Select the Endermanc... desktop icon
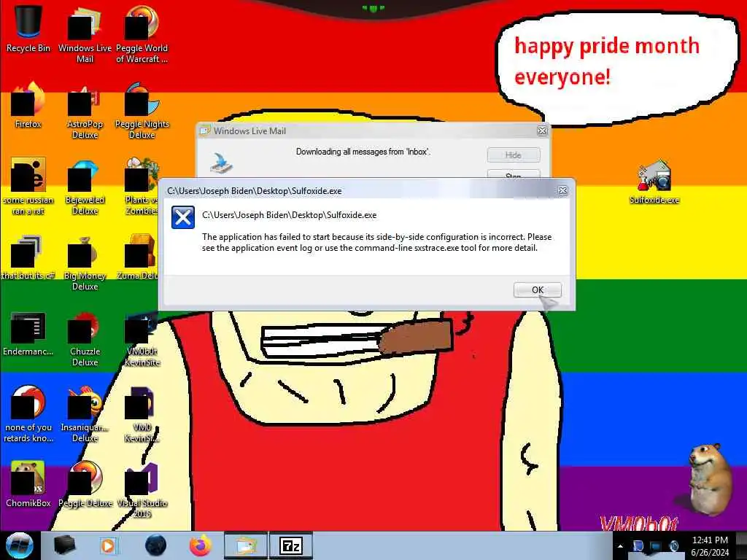The image size is (747, 560). coord(28,333)
